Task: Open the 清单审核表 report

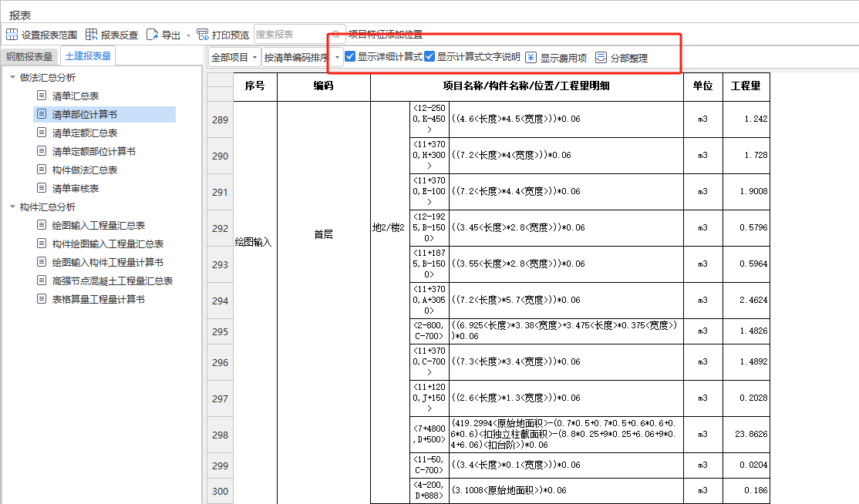Action: (75, 189)
